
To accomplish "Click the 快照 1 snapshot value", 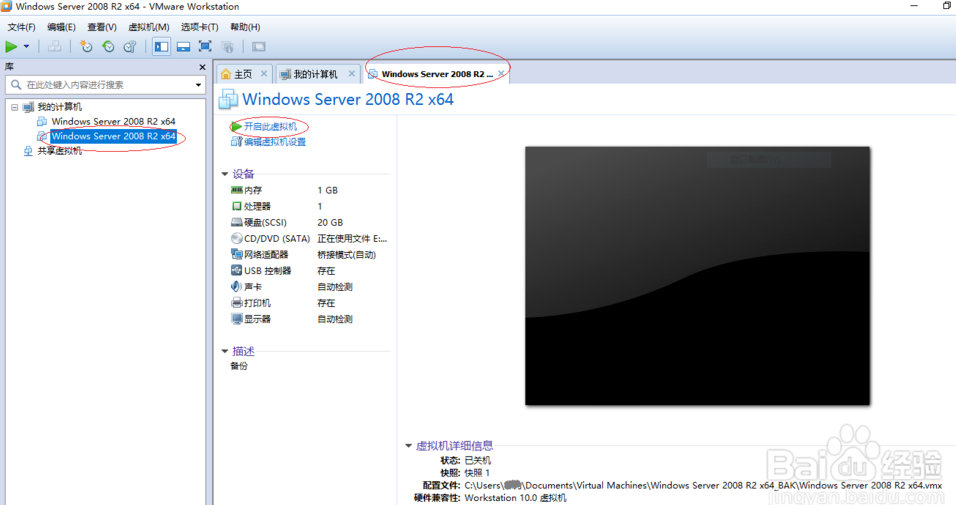I will point(477,473).
